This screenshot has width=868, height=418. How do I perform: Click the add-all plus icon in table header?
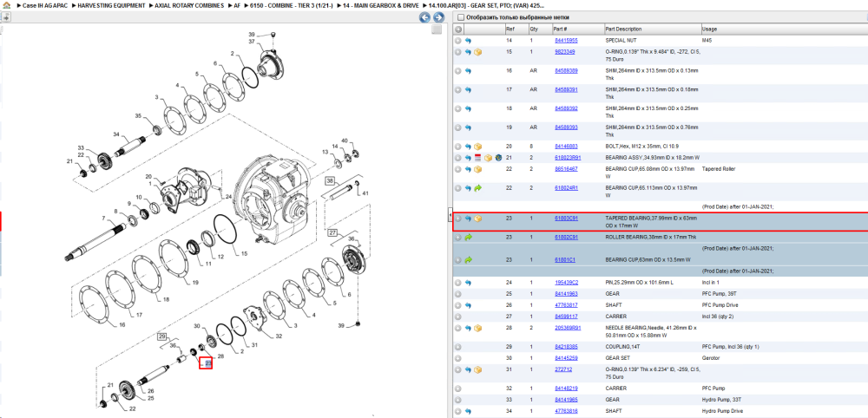tap(458, 29)
